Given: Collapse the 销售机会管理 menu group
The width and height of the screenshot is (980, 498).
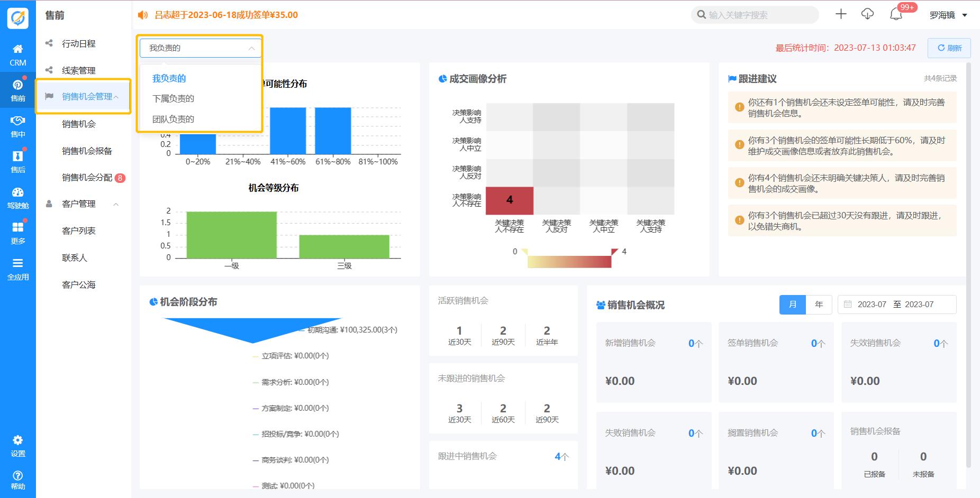Looking at the screenshot, I should 116,97.
